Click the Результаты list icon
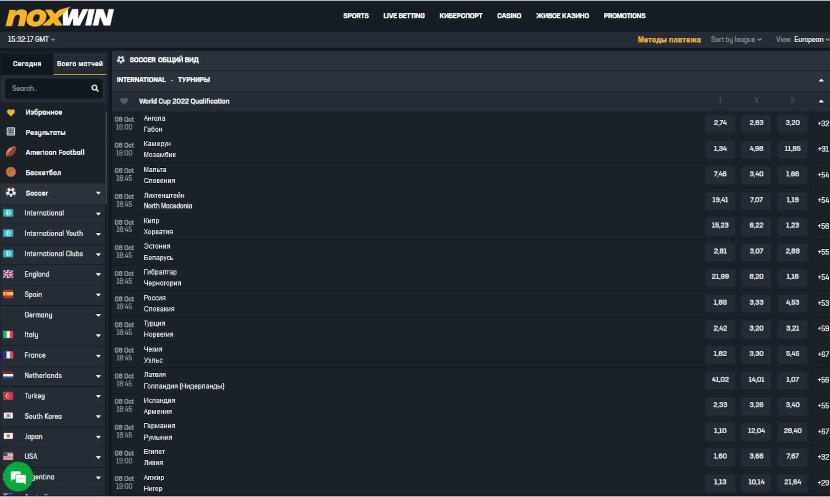Screen dimensions: 830x497 (x=11, y=132)
